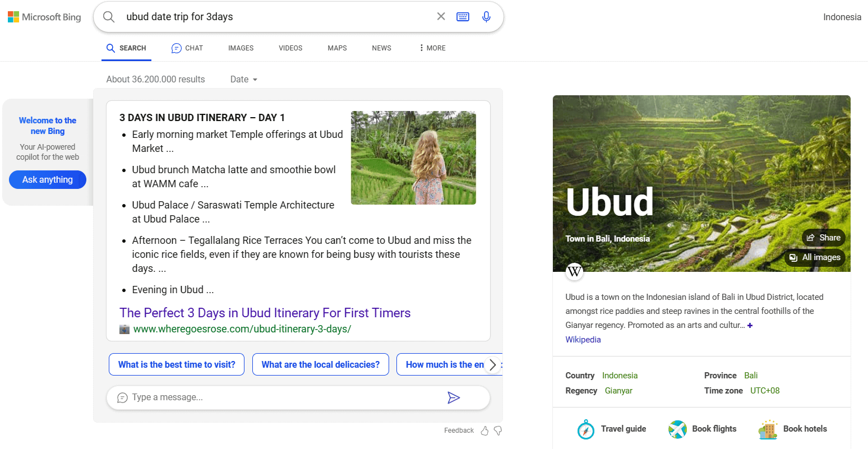868x449 pixels.
Task: Click the Wikipedia W logo icon
Action: click(x=574, y=272)
